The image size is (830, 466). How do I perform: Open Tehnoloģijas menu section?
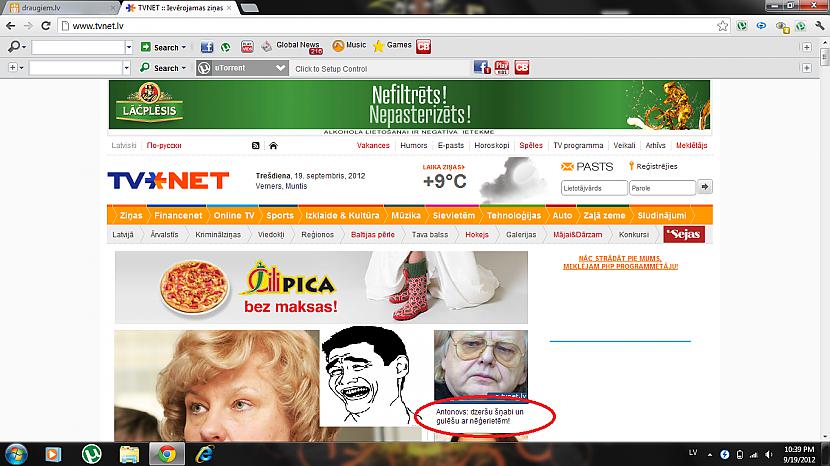coord(513,216)
